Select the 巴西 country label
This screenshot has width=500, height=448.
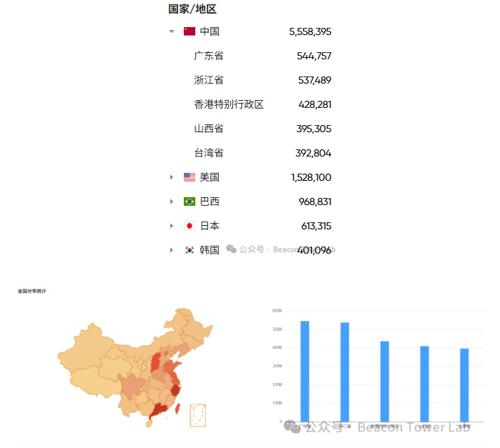[210, 201]
